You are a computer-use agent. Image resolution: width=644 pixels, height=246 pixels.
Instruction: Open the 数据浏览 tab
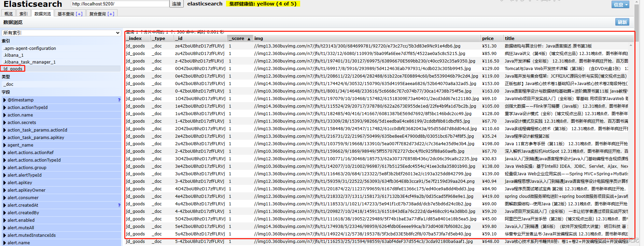coord(43,14)
